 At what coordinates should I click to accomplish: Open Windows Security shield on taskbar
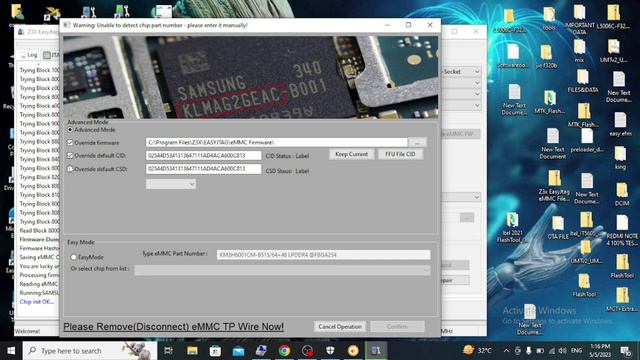(x=330, y=351)
